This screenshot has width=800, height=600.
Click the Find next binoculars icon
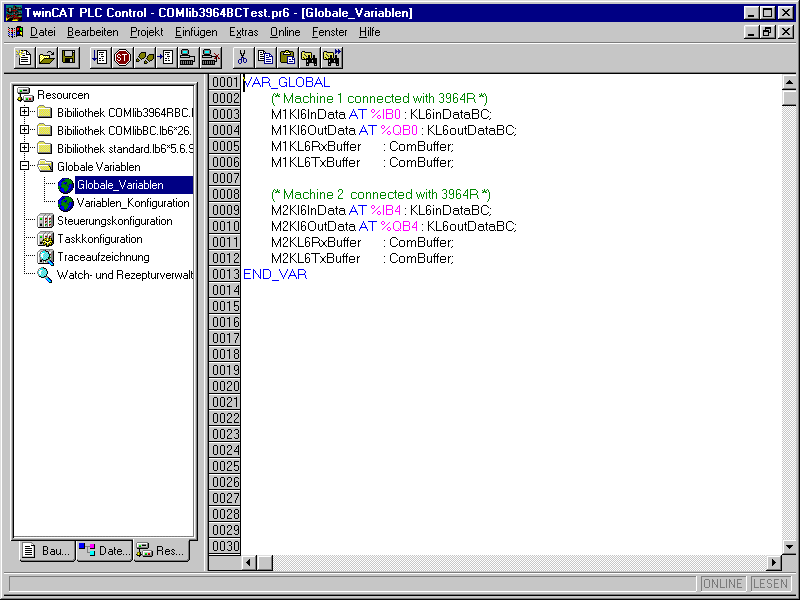pyautogui.click(x=332, y=58)
